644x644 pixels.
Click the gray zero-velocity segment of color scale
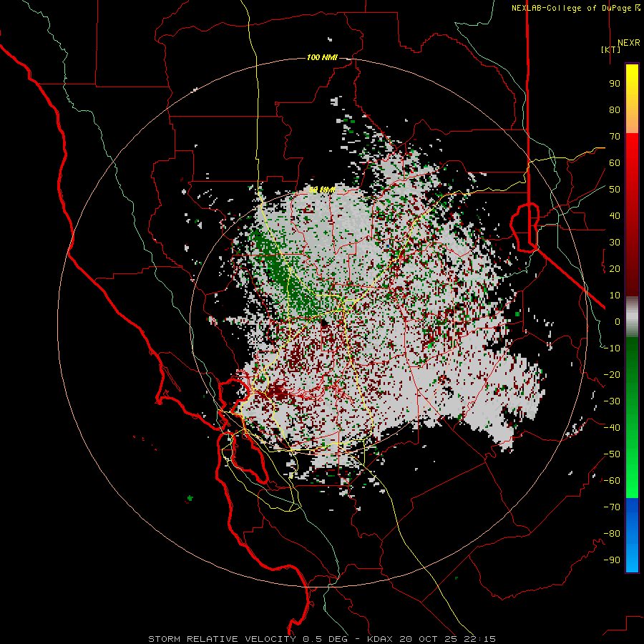[x=632, y=317]
